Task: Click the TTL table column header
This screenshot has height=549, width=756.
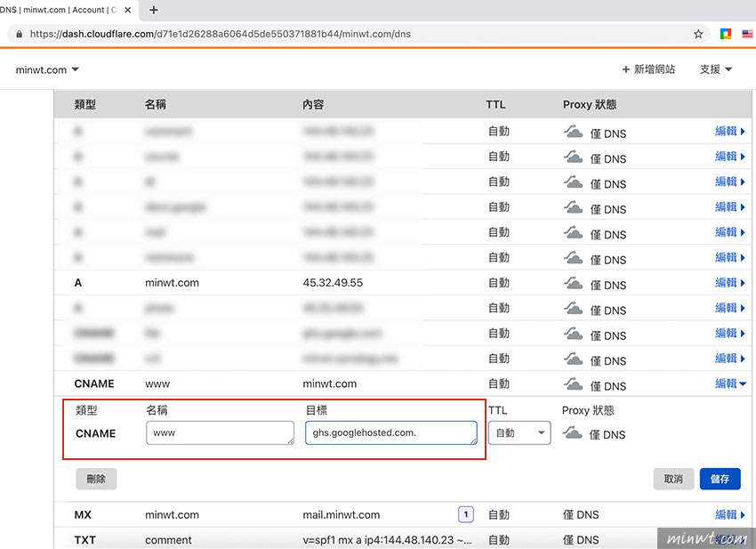Action: coord(495,105)
